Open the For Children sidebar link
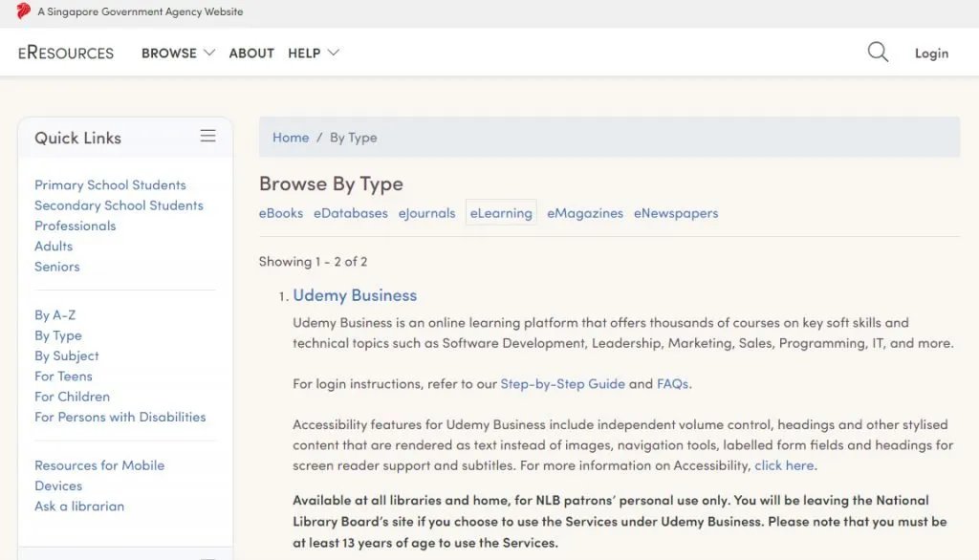979x560 pixels. [x=72, y=397]
